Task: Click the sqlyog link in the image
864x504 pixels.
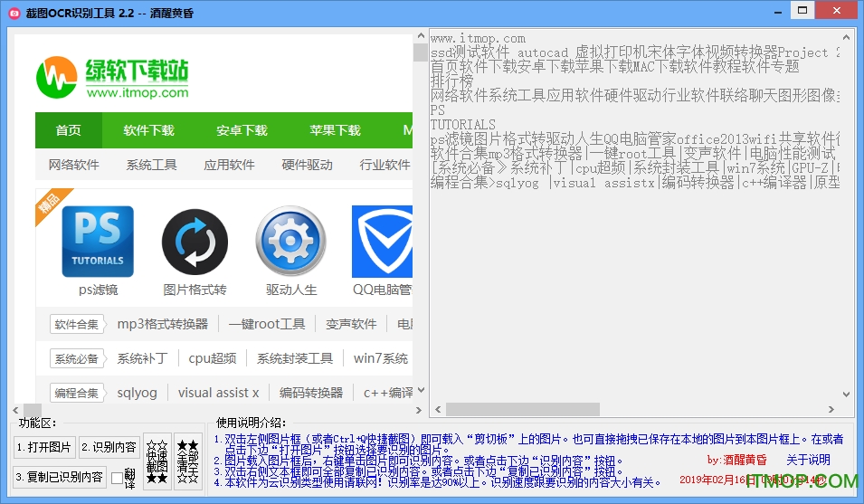Action: click(x=138, y=393)
